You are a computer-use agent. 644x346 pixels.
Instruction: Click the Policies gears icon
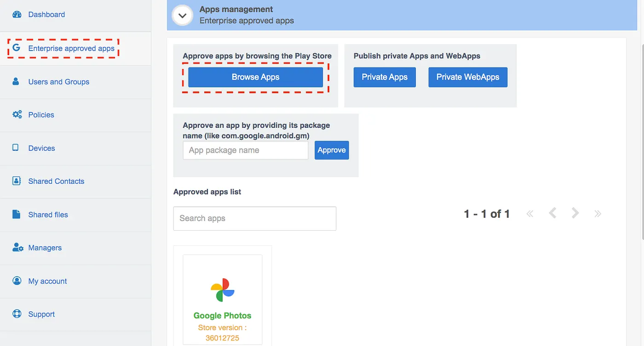coord(17,114)
